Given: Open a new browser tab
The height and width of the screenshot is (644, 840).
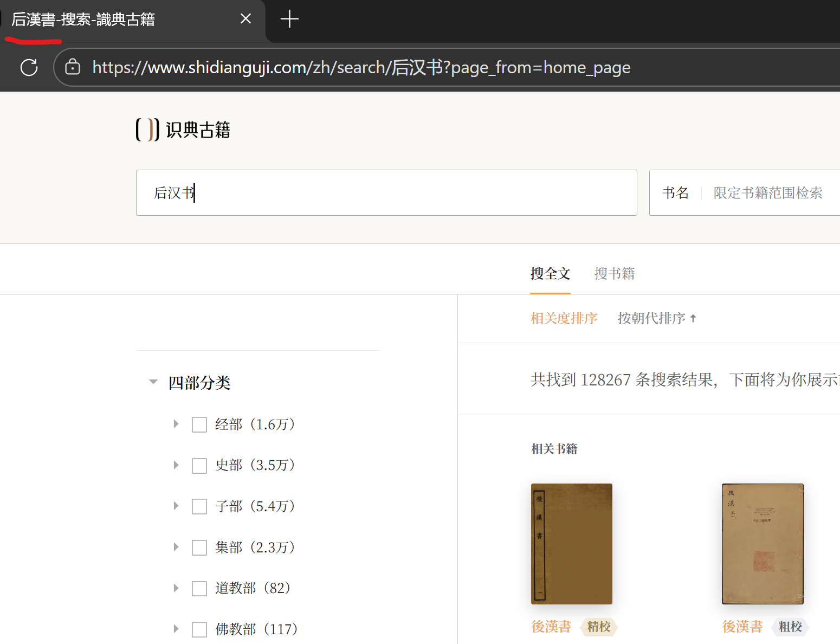Looking at the screenshot, I should [x=289, y=19].
